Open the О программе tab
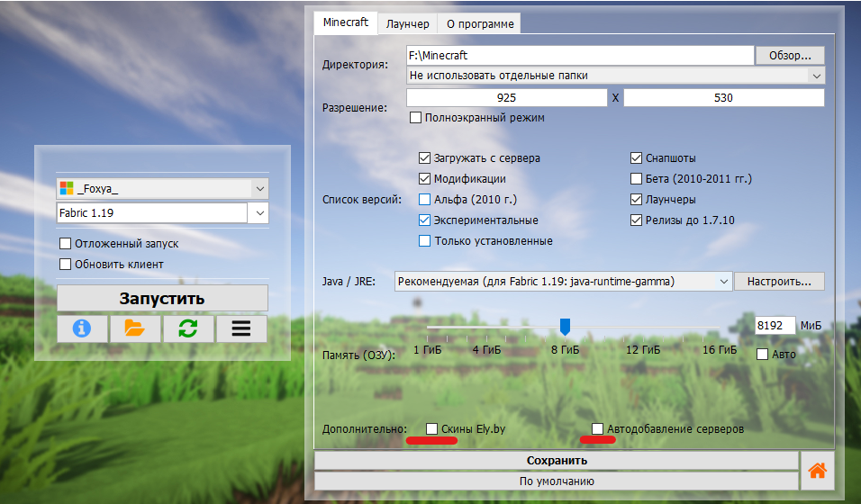861x504 pixels. pos(481,23)
